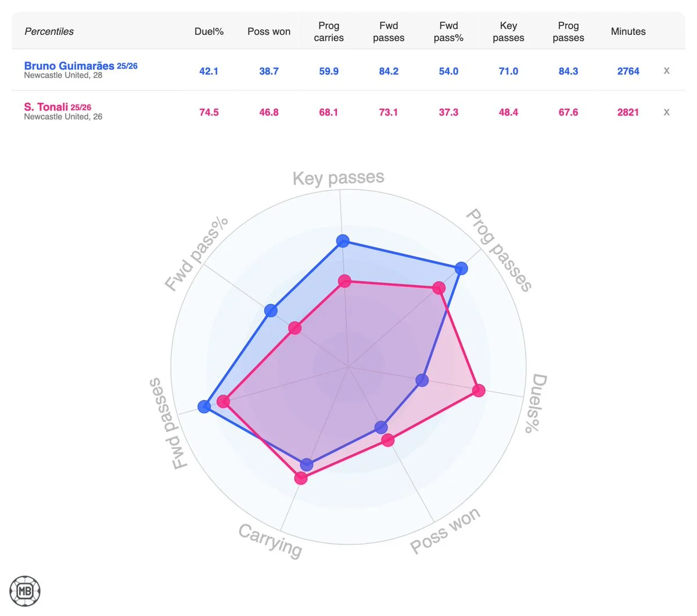This screenshot has width=697, height=616.
Task: Open S. Tonali 25/26 player link
Action: [58, 107]
